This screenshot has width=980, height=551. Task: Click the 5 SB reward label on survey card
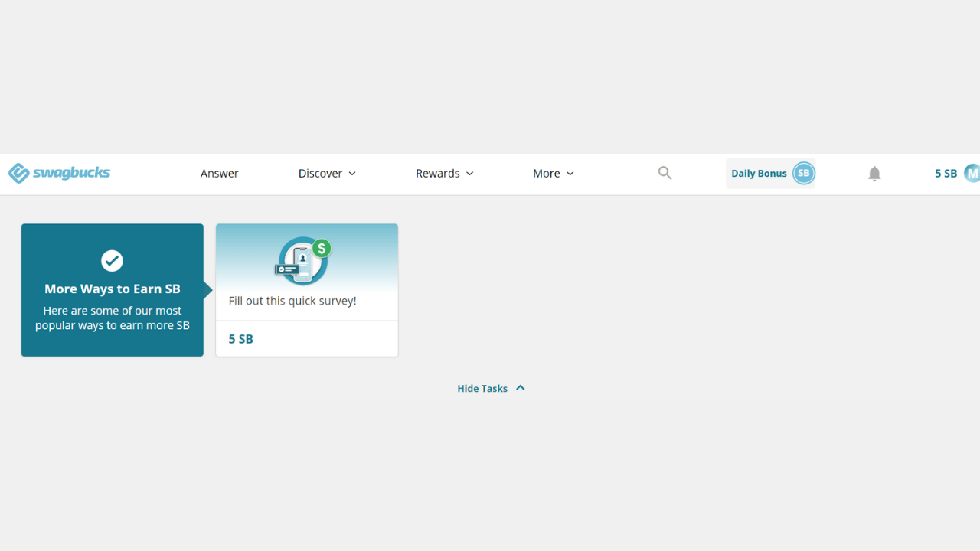tap(240, 338)
